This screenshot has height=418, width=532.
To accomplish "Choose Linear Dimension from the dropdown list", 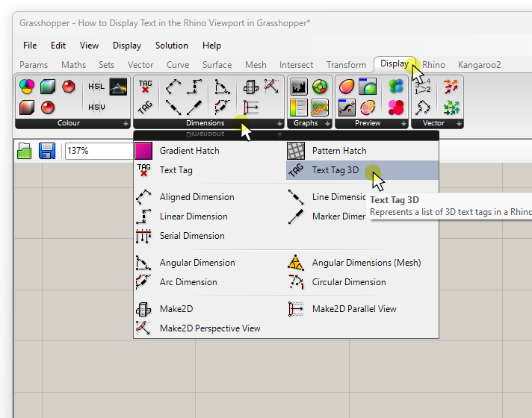I will [210, 216].
